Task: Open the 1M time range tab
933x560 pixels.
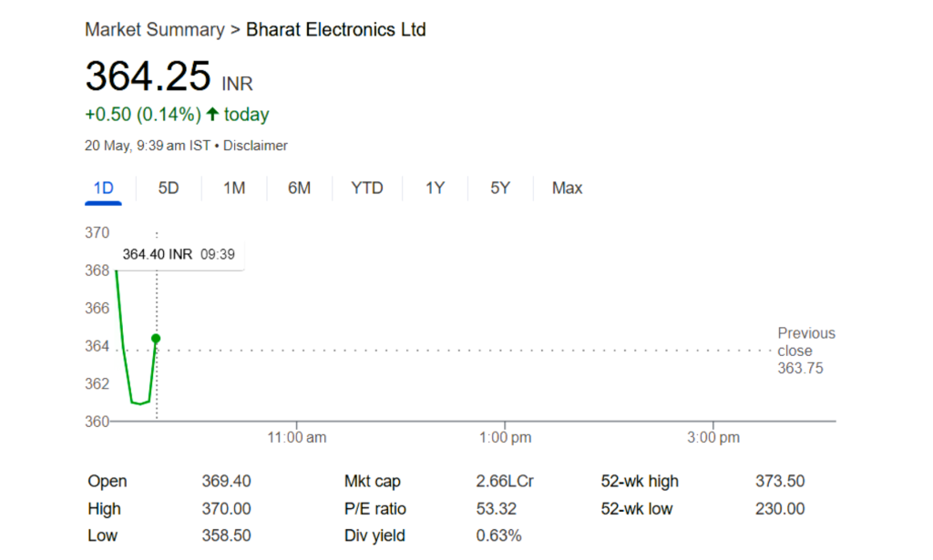Action: [x=234, y=188]
